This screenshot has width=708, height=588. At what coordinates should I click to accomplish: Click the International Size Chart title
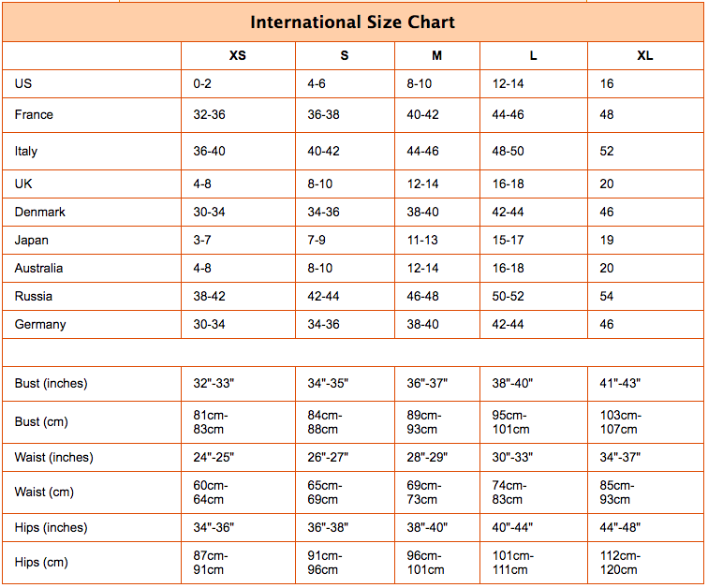pyautogui.click(x=353, y=22)
